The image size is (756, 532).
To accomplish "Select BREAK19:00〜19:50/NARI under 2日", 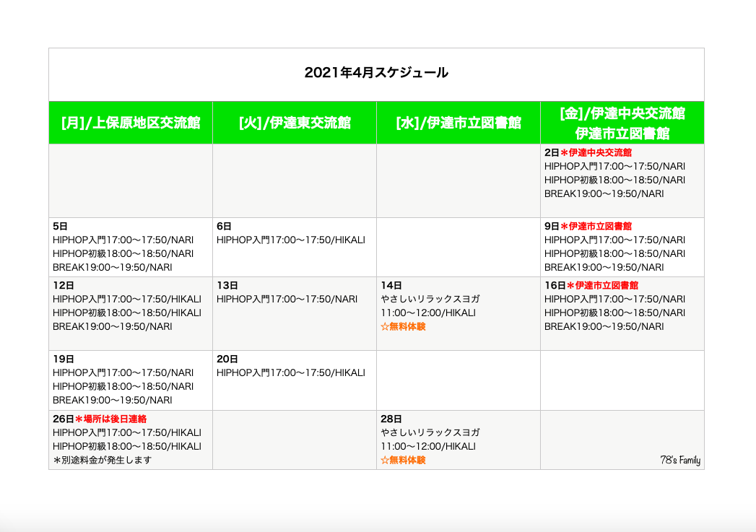I will 604,193.
